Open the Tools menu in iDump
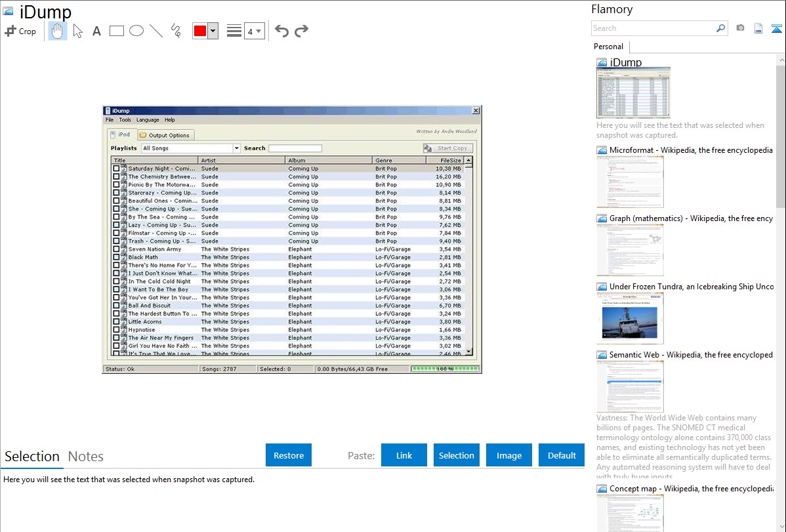The width and height of the screenshot is (786, 532). [125, 120]
